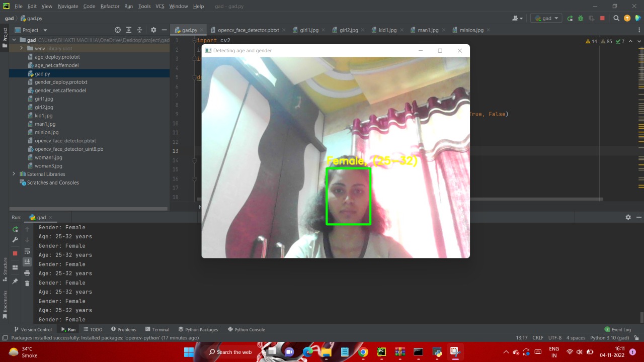644x362 pixels.
Task: Open the Refactor menu
Action: click(110, 6)
